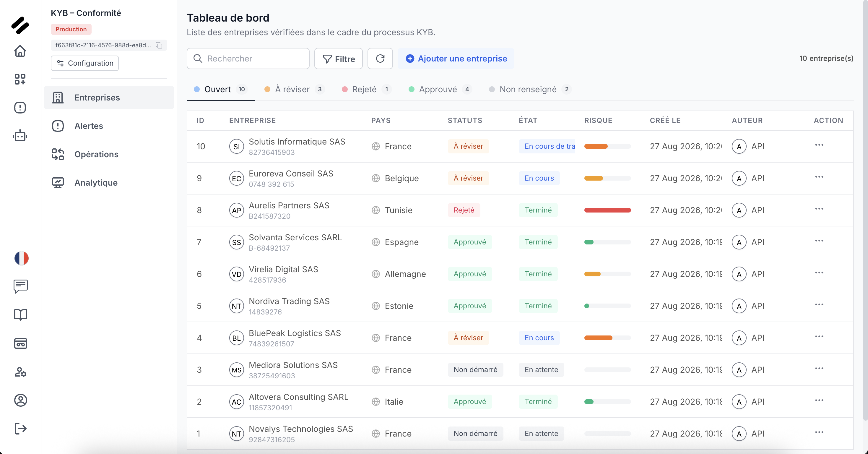Click the refresh list icon button

380,59
